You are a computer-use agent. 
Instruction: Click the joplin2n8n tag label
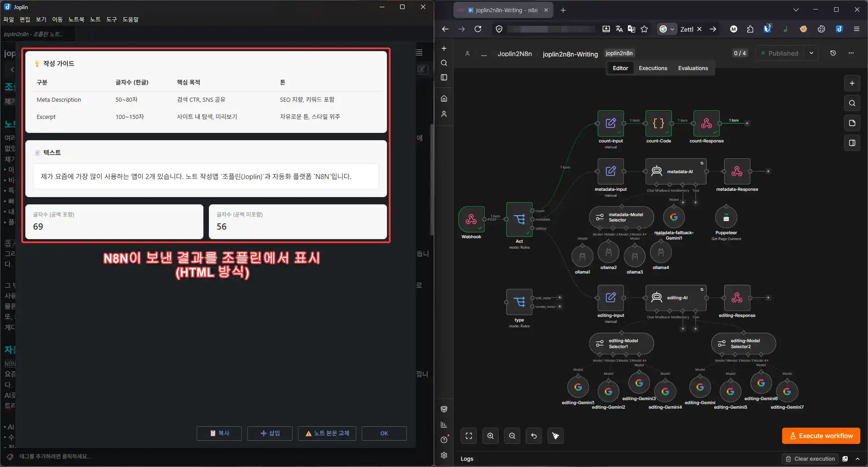619,53
